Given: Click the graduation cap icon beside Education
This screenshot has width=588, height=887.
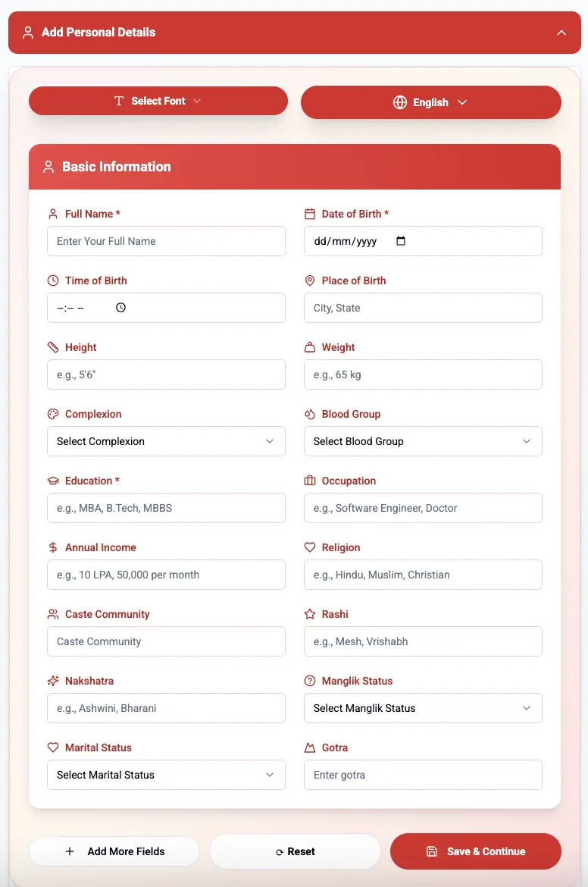Looking at the screenshot, I should tap(53, 481).
